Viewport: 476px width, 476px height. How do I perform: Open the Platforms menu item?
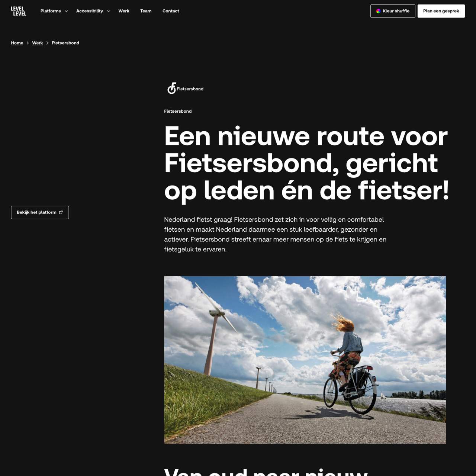point(51,11)
